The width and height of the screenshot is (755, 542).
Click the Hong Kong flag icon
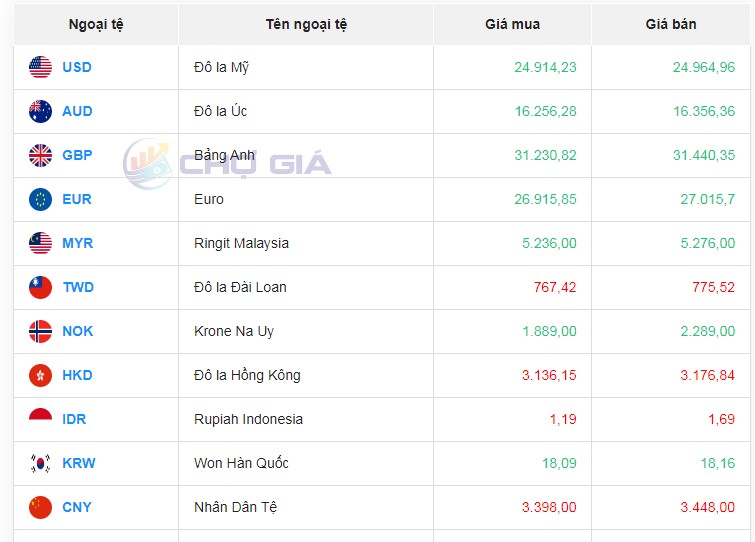[x=40, y=375]
